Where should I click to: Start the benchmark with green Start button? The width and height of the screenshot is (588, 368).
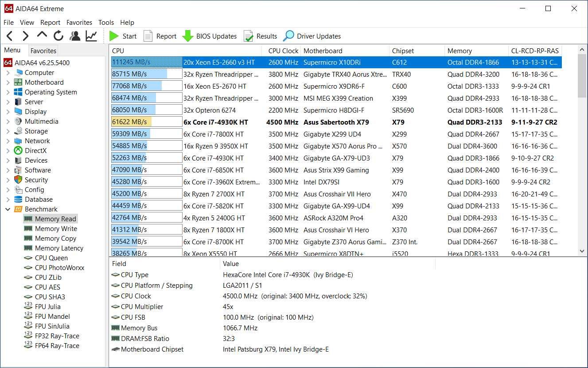tap(123, 36)
